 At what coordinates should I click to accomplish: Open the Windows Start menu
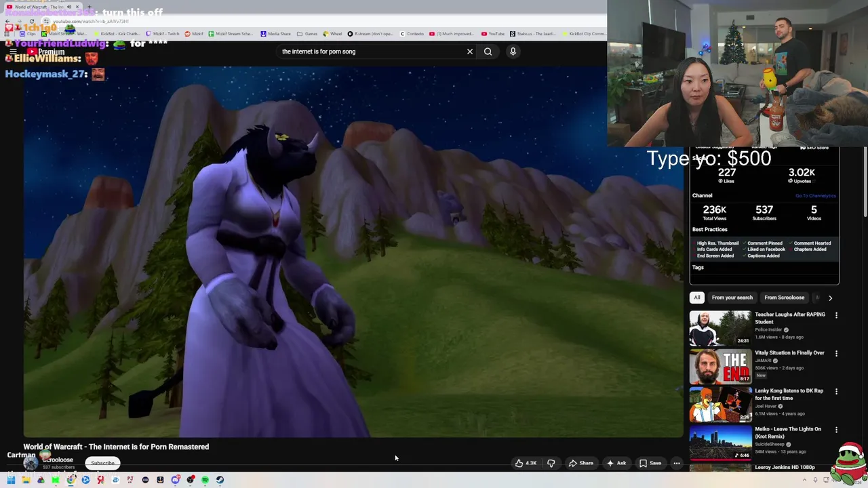(11, 480)
